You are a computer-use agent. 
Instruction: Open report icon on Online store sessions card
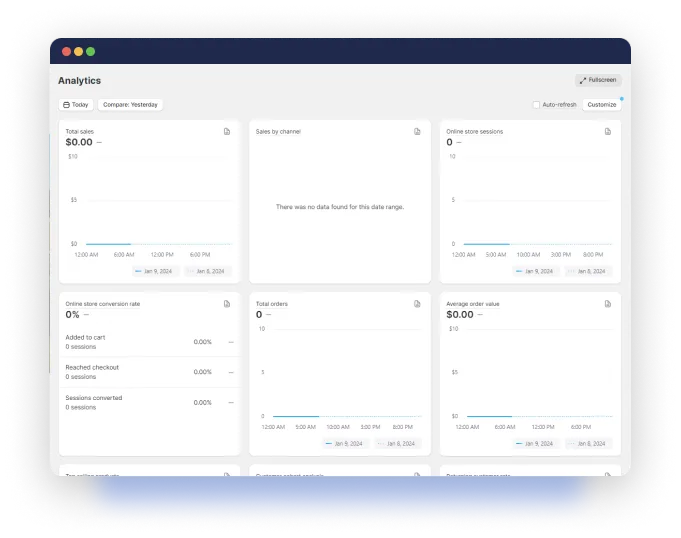pos(607,131)
